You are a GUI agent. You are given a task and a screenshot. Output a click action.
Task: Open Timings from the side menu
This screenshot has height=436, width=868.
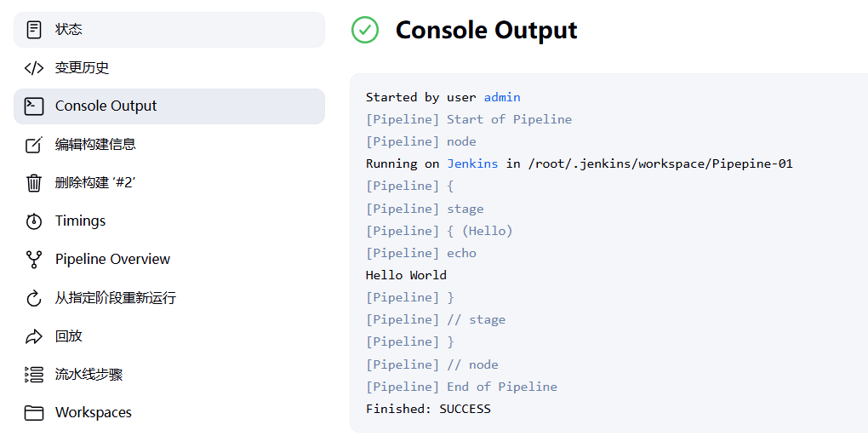(x=80, y=221)
